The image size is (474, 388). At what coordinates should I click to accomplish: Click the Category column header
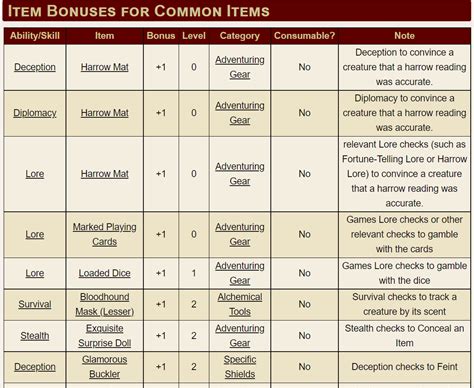pyautogui.click(x=240, y=36)
